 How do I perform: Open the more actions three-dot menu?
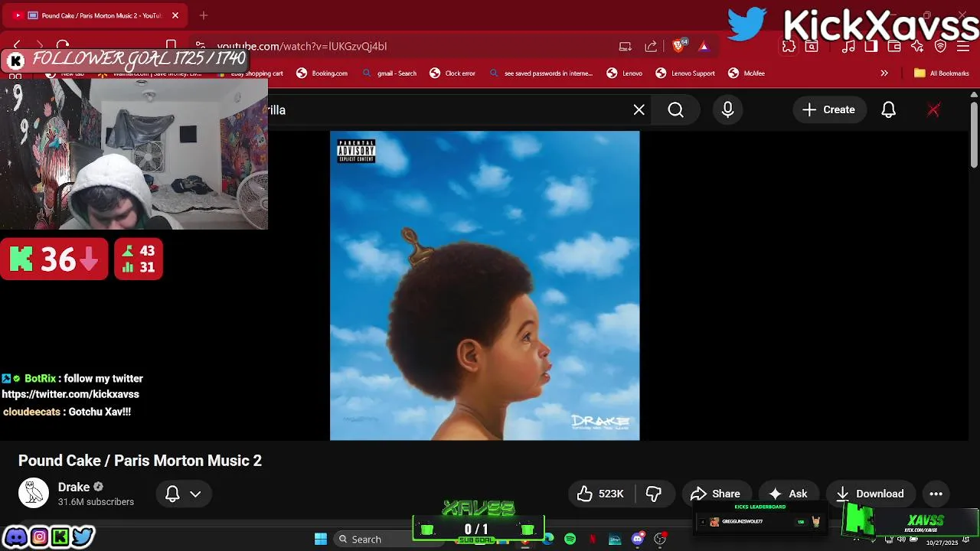tap(936, 494)
